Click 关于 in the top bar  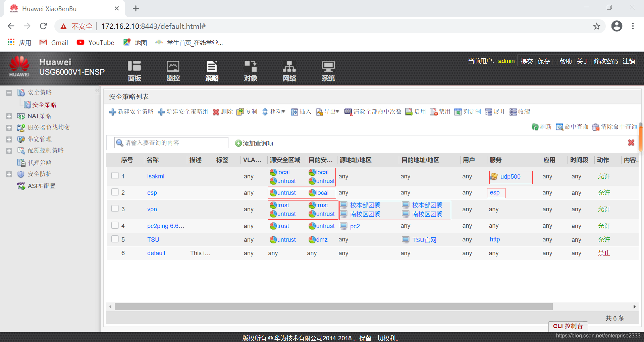click(583, 61)
